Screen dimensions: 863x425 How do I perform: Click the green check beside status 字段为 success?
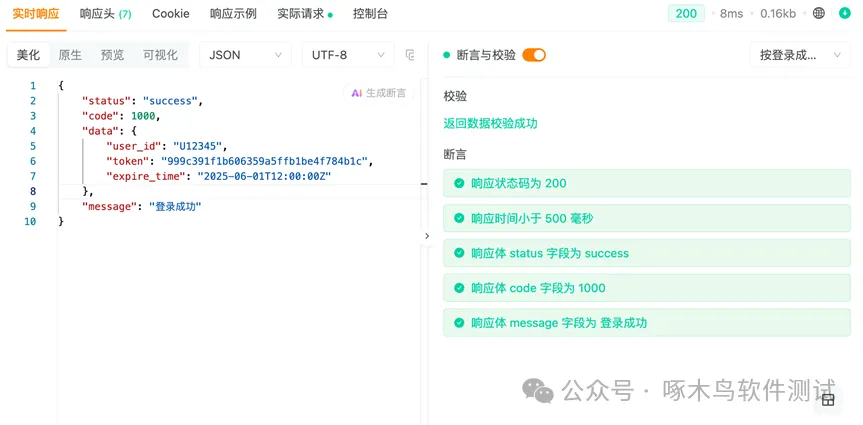pyautogui.click(x=459, y=253)
